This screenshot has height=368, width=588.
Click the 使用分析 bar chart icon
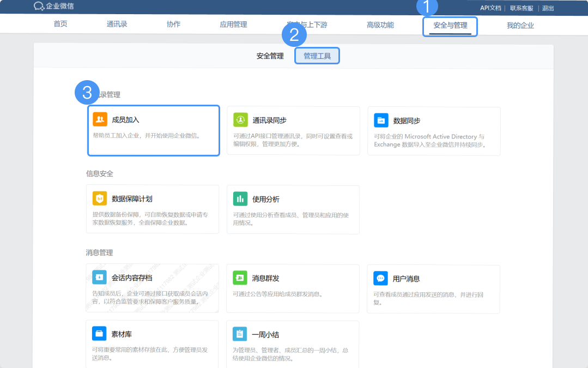tap(240, 198)
